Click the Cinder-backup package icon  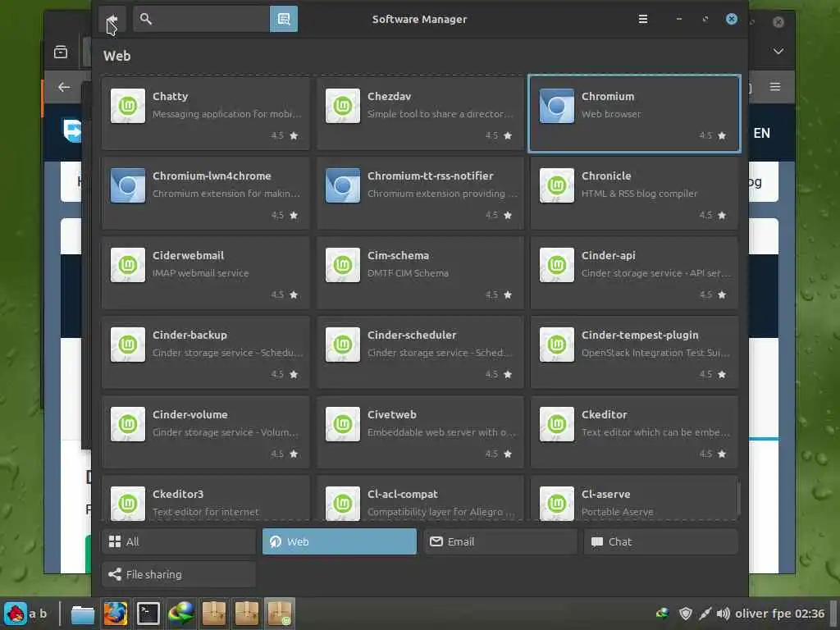coord(128,345)
